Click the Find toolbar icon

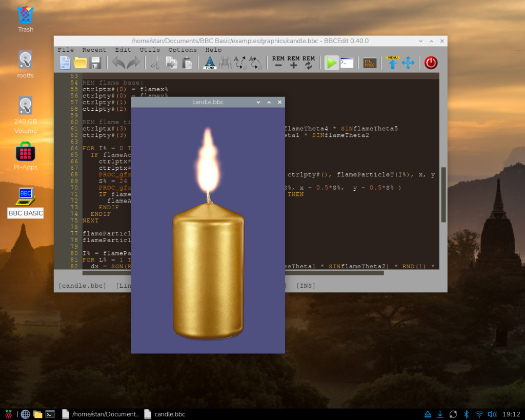(x=210, y=63)
